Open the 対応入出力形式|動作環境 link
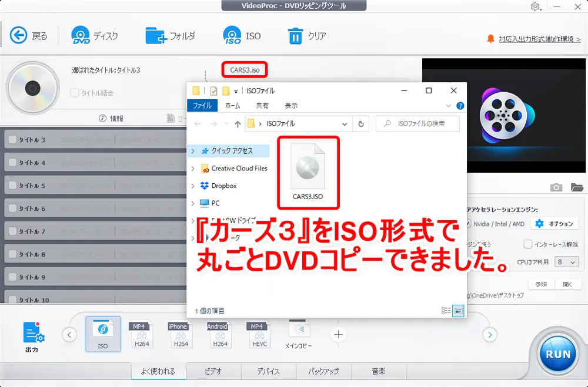 [x=540, y=39]
